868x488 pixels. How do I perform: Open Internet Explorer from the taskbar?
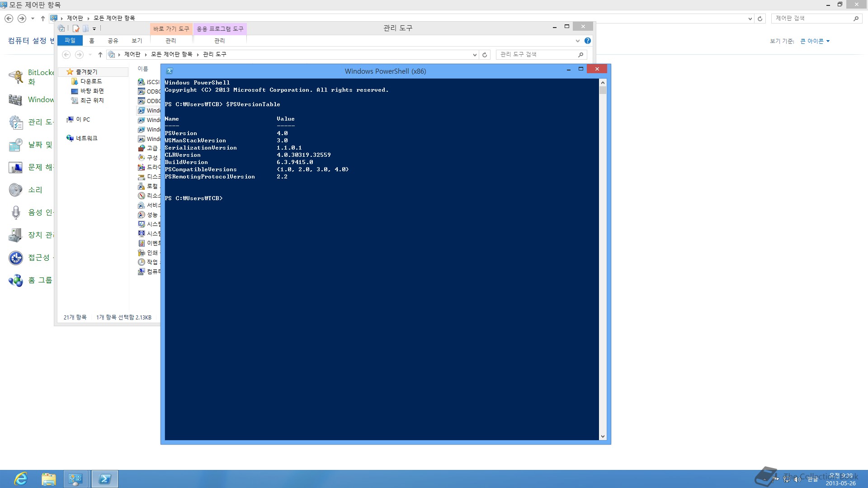click(x=21, y=479)
